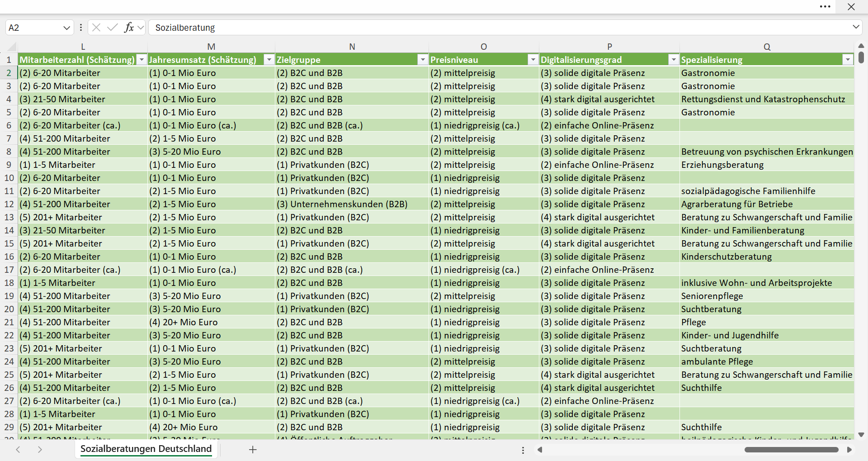Select (2) einfache Online-Präsenz in row 27
The image size is (868, 461).
(x=609, y=401)
